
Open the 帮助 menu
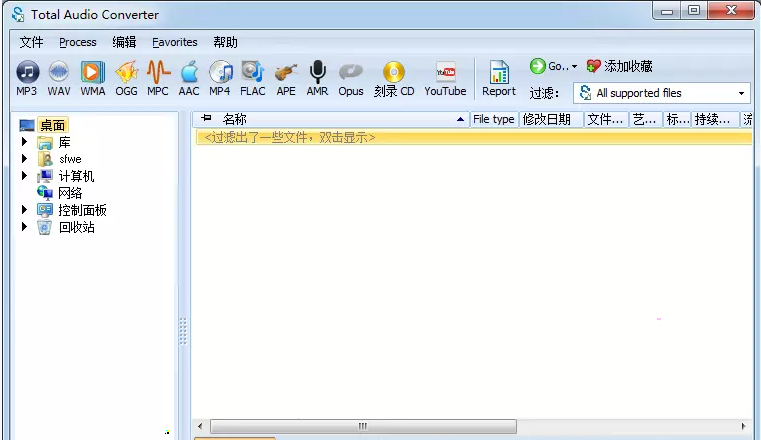[x=226, y=42]
